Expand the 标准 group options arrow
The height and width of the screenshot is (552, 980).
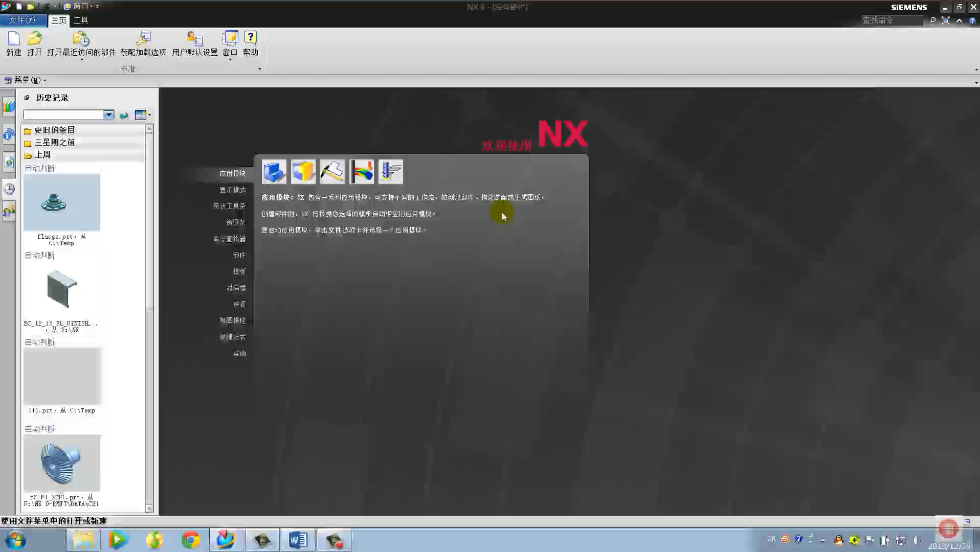click(259, 69)
